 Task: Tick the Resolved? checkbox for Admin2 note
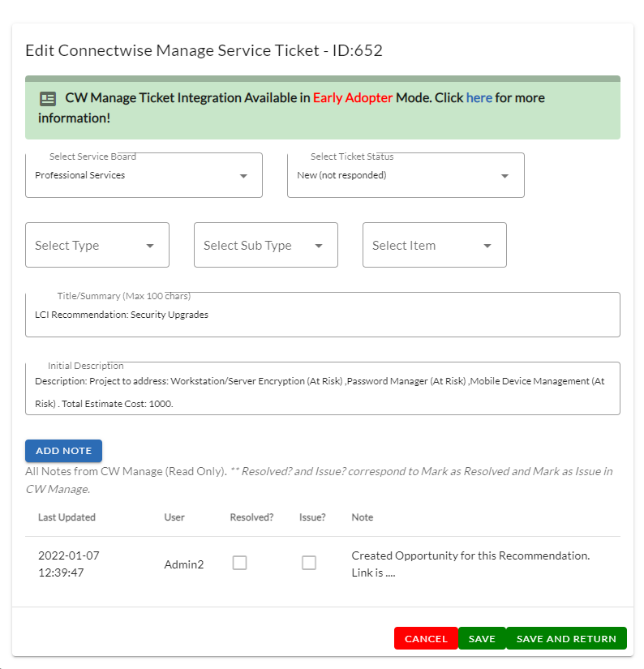tap(239, 563)
